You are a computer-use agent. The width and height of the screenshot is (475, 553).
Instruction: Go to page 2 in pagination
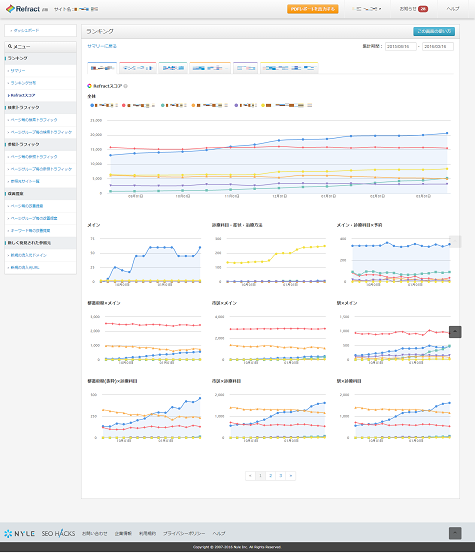point(270,476)
